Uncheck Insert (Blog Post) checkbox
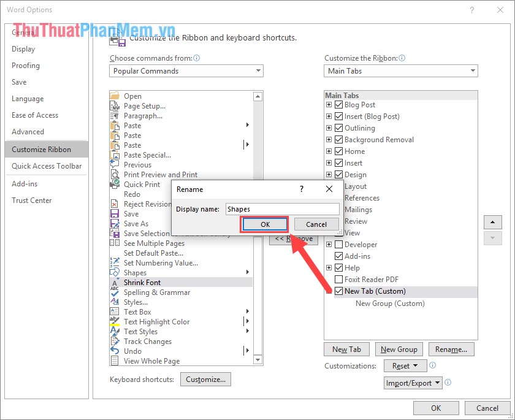 click(x=338, y=116)
